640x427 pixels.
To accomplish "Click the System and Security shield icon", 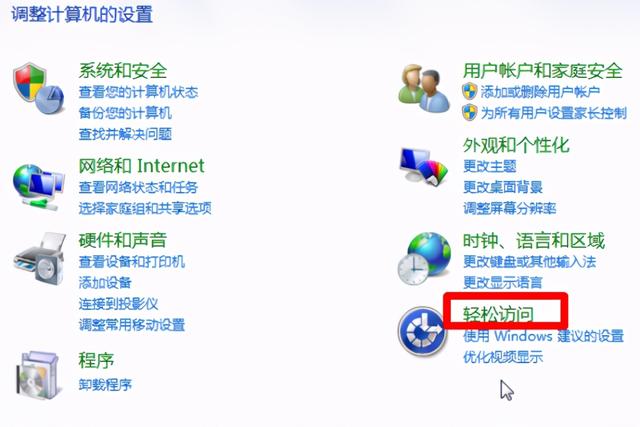I will pyautogui.click(x=38, y=88).
